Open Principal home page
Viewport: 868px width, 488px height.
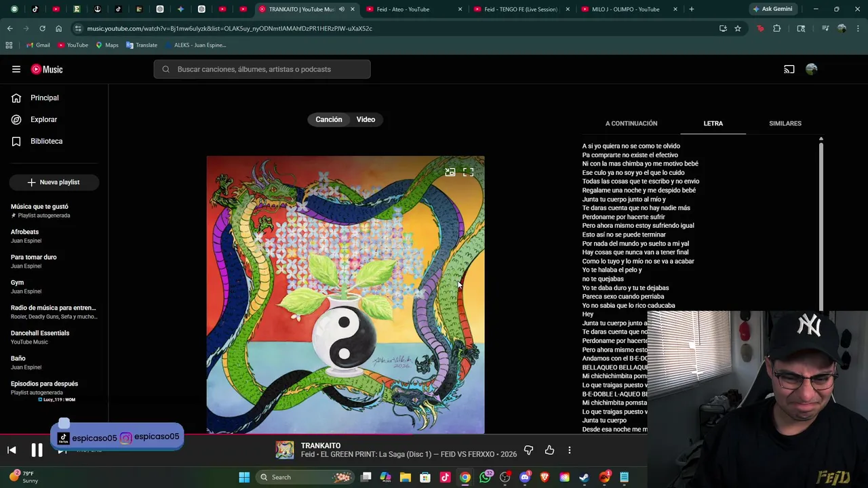(35, 98)
